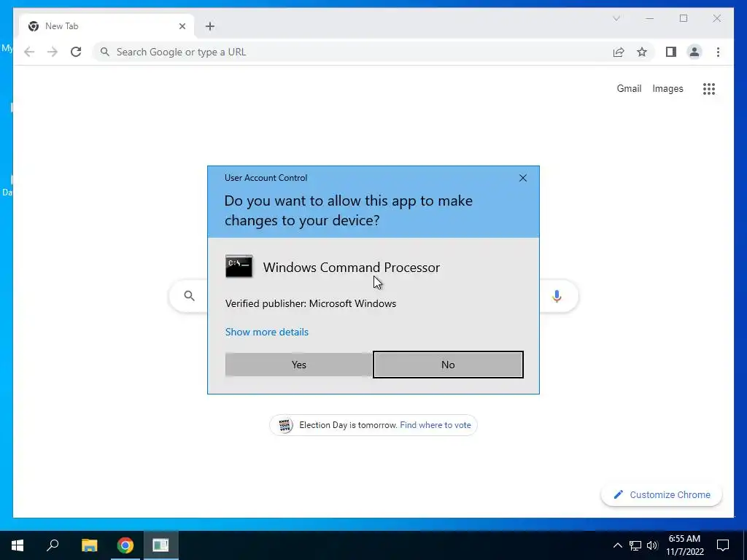Open volume control tray icon
The height and width of the screenshot is (560, 747).
(652, 545)
